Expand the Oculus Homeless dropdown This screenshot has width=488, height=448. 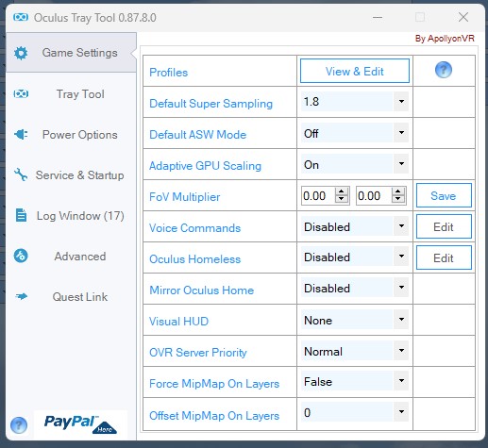(401, 257)
